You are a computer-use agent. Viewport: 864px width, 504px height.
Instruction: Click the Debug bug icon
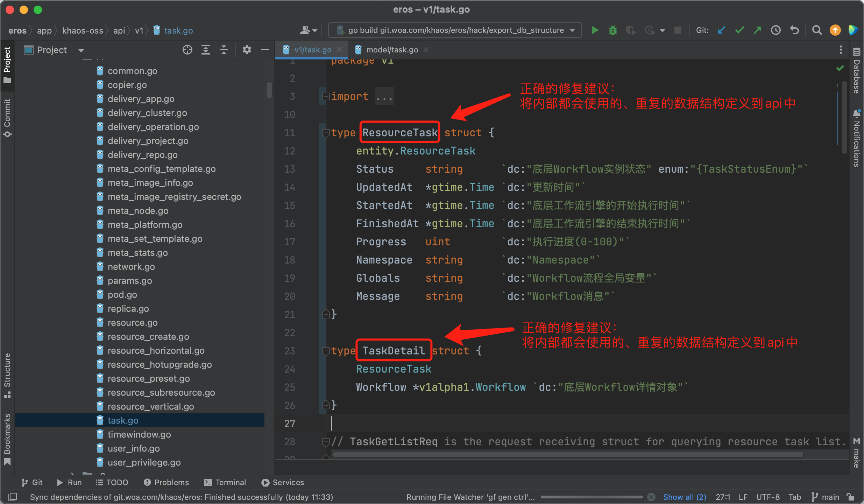[x=612, y=30]
